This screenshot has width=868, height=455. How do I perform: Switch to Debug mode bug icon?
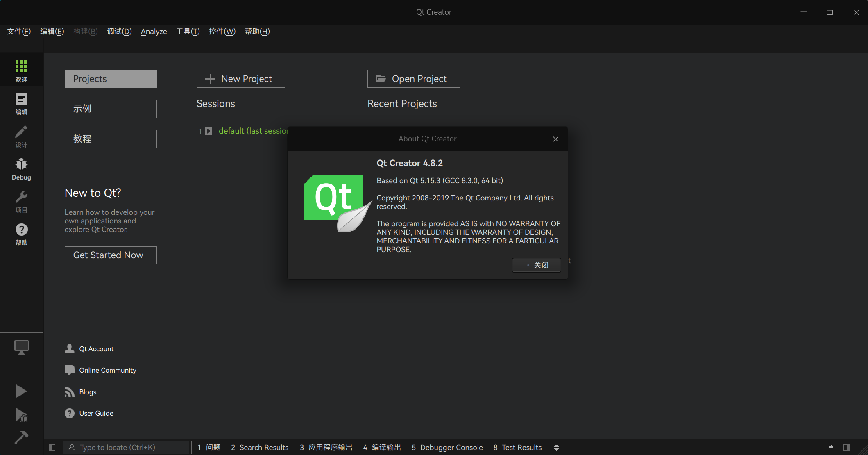(x=21, y=168)
